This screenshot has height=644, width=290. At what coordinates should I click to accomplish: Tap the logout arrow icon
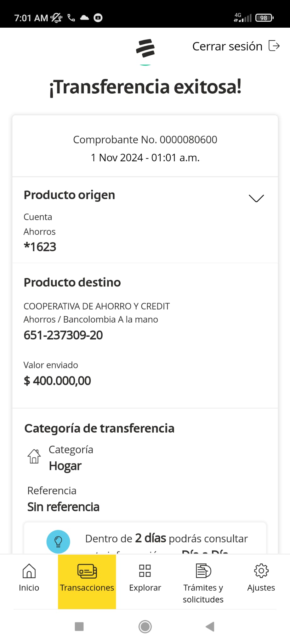point(274,46)
